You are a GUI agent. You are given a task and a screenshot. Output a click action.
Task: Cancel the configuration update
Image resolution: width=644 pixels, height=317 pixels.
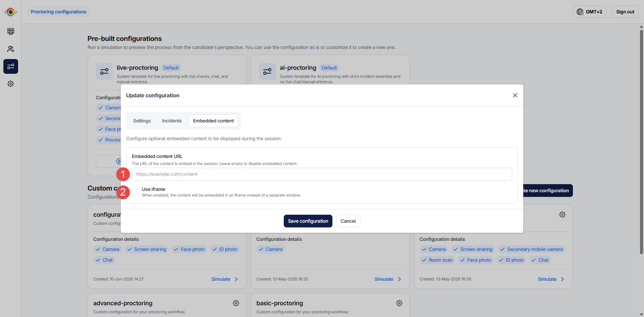348,221
